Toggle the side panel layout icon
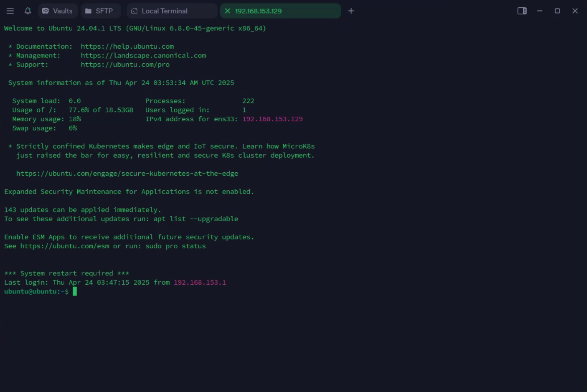 point(522,11)
